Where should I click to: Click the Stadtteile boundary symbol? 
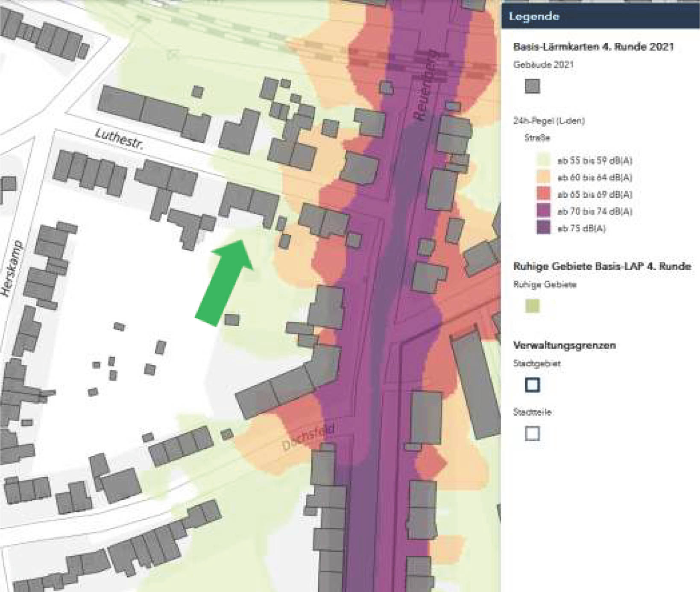[532, 434]
